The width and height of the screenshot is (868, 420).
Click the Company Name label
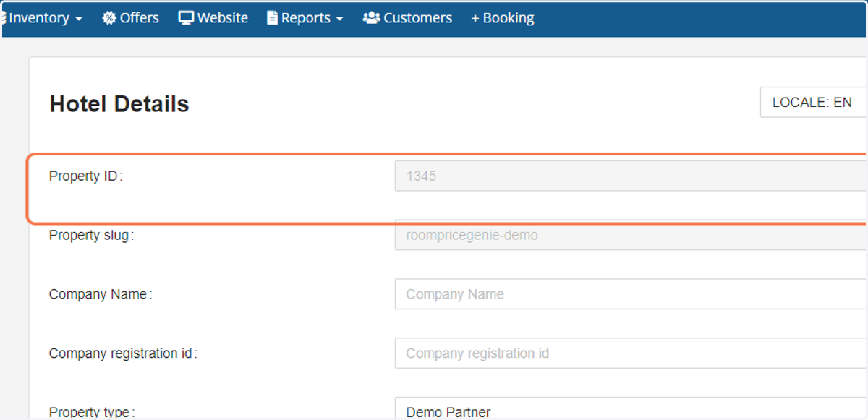[x=101, y=294]
